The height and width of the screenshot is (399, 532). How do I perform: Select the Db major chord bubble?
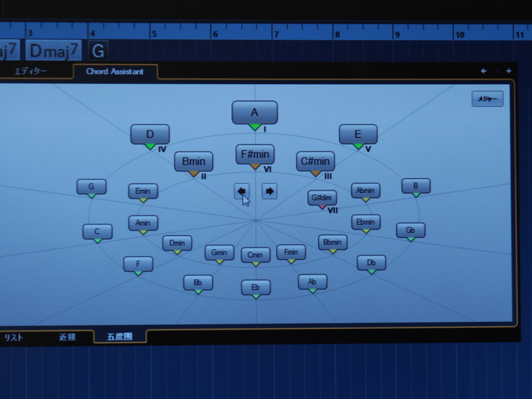(x=372, y=263)
